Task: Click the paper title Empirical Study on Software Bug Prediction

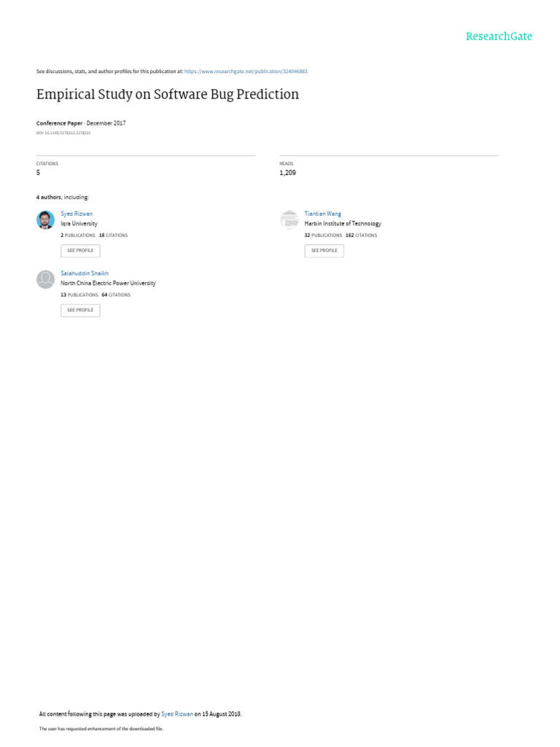Action: coord(168,94)
